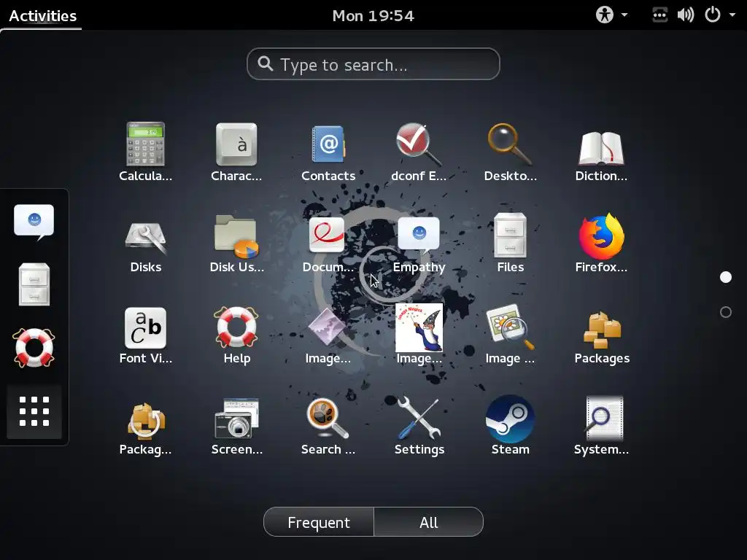This screenshot has height=560, width=747.
Task: Click the volume speaker icon
Action: [x=686, y=15]
